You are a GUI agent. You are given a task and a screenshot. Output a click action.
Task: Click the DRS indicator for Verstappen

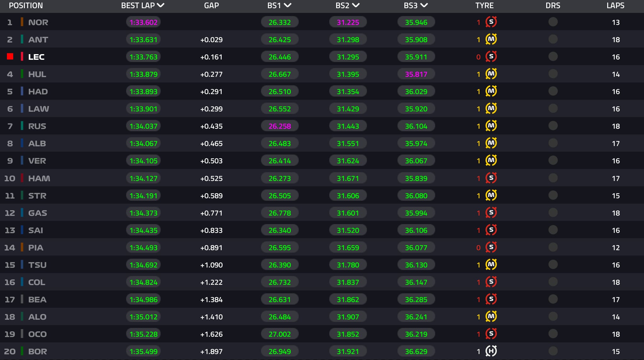(553, 160)
